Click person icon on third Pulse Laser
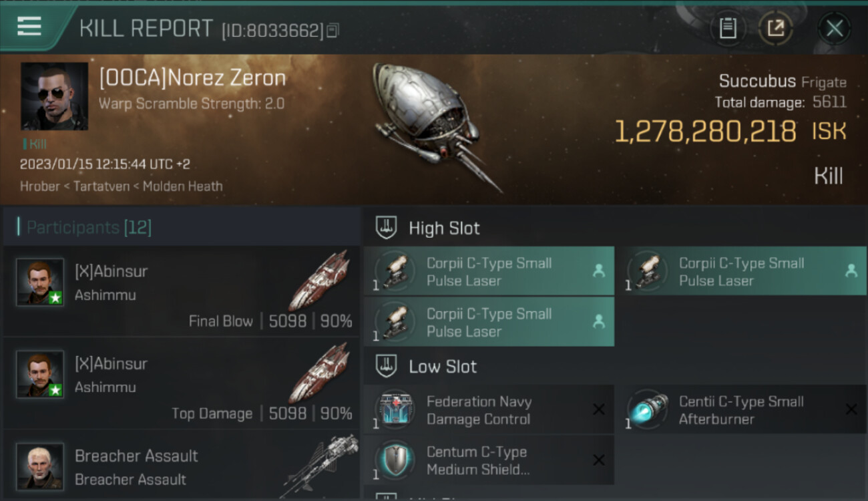Image resolution: width=868 pixels, height=501 pixels. pos(598,322)
